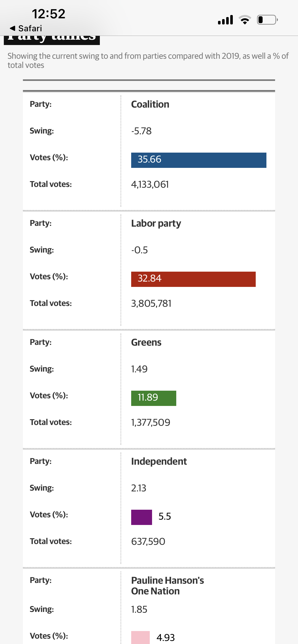The image size is (298, 644).
Task: Click Coalition total votes 4,133,061
Action: point(150,184)
